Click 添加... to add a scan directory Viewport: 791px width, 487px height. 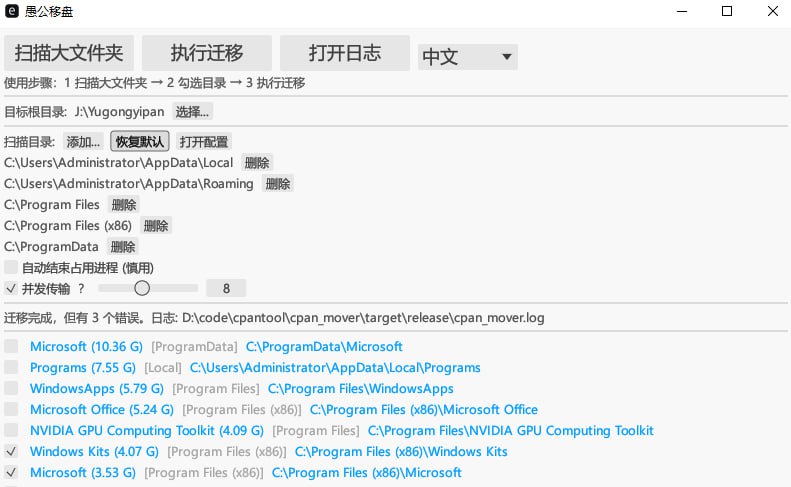[x=83, y=142]
